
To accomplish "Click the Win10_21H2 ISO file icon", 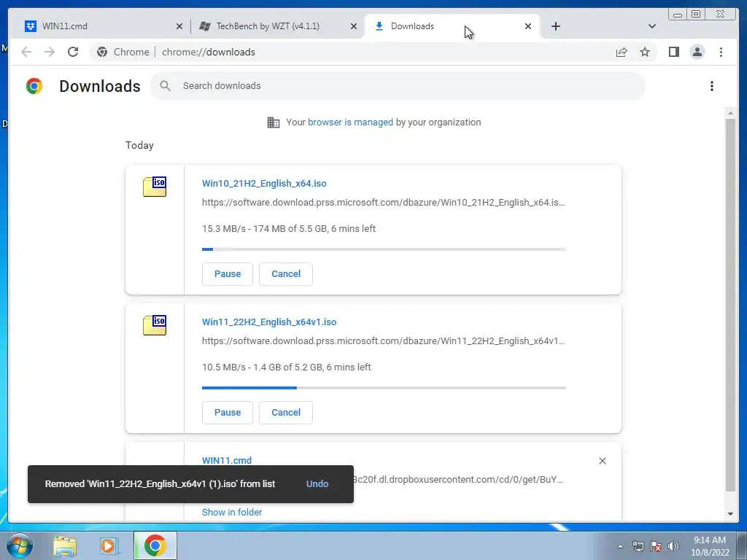I will coord(155,187).
